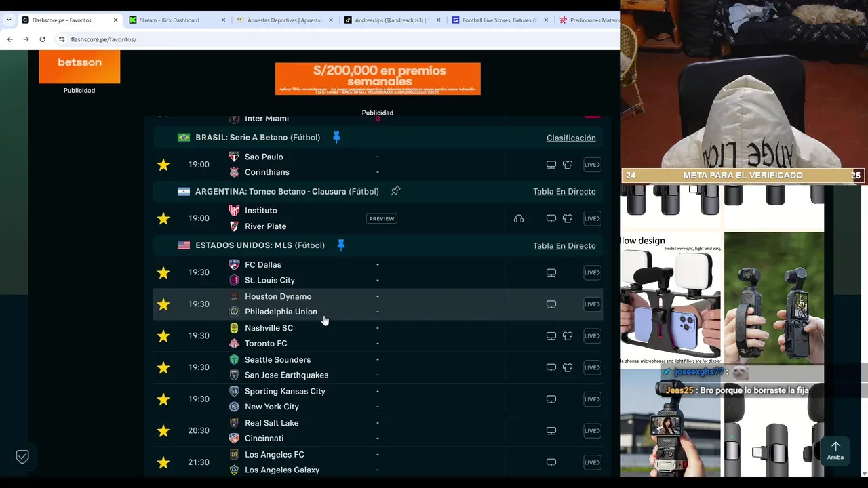The width and height of the screenshot is (868, 488).
Task: Open Tabla En Directo for Argentina league
Action: (x=564, y=192)
